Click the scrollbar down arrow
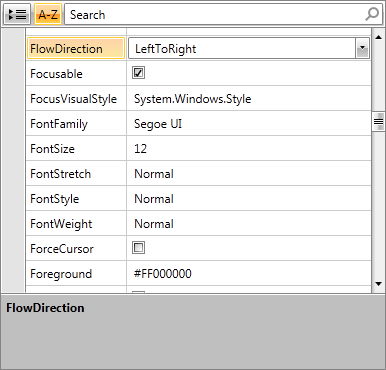 [x=378, y=284]
